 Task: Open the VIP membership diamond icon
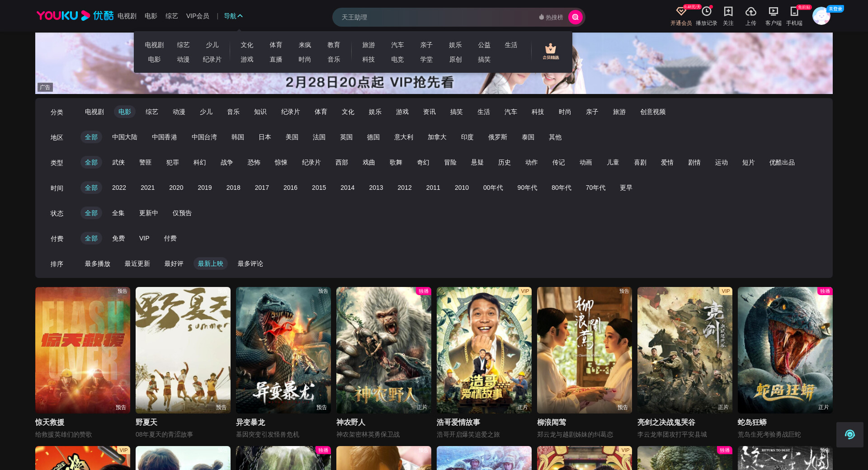click(x=681, y=12)
